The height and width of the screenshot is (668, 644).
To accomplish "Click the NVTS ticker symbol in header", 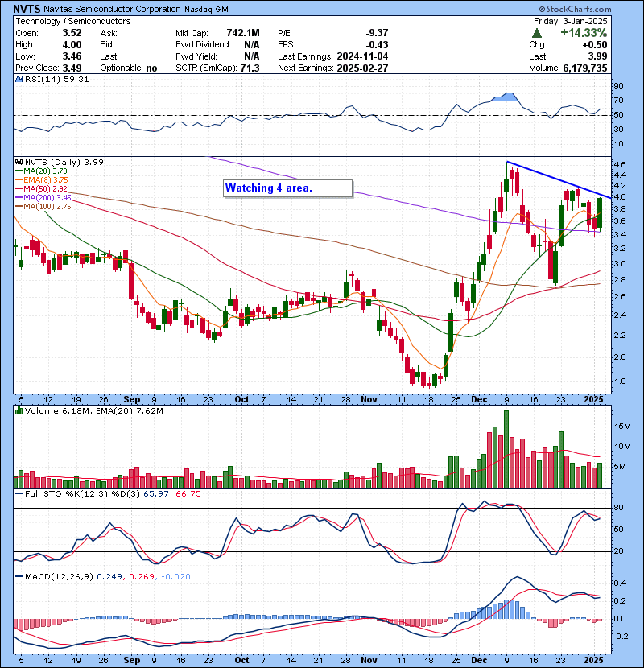I will click(27, 9).
